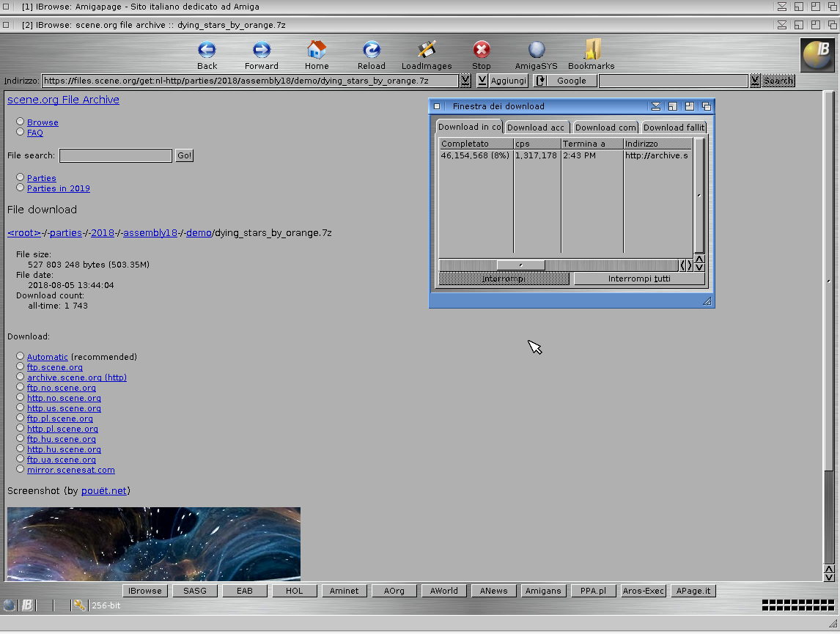Open AmigaSYS globe icon
Screen dimensions: 840x634
[537, 50]
